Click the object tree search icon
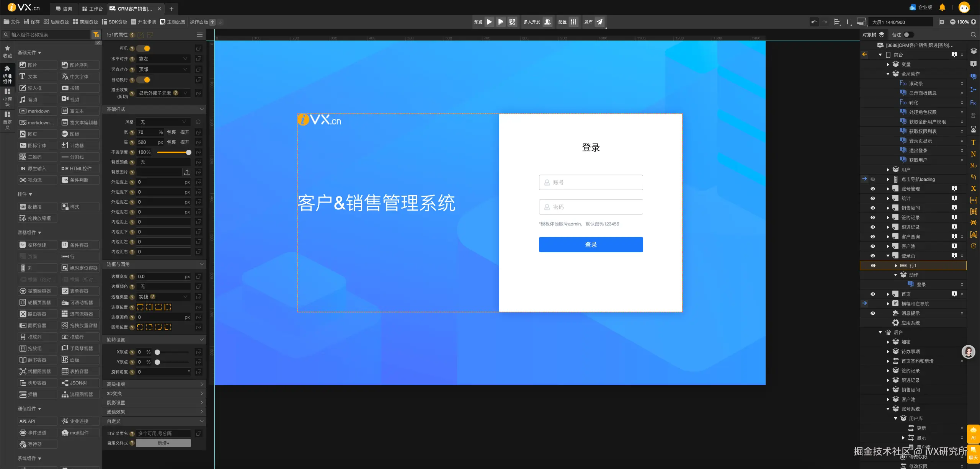The height and width of the screenshot is (469, 980). [x=973, y=34]
